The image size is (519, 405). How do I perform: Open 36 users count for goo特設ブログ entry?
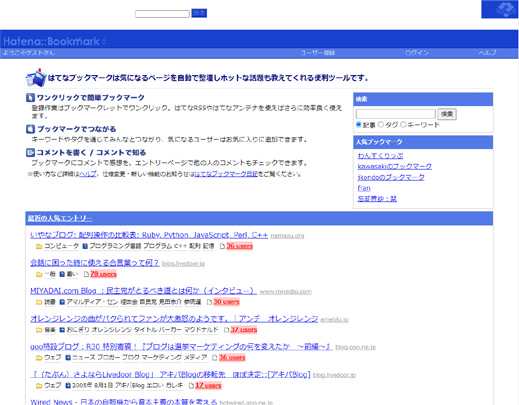[x=232, y=358]
